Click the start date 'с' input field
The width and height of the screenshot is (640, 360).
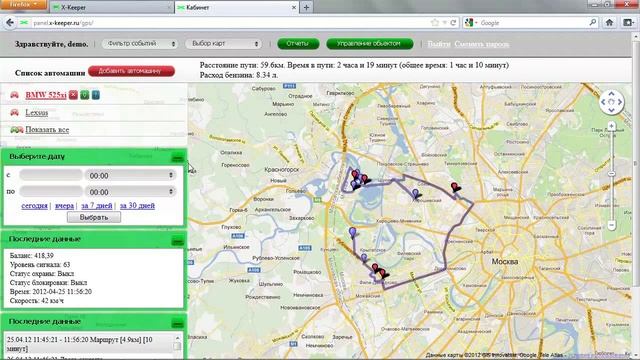pyautogui.click(x=51, y=175)
